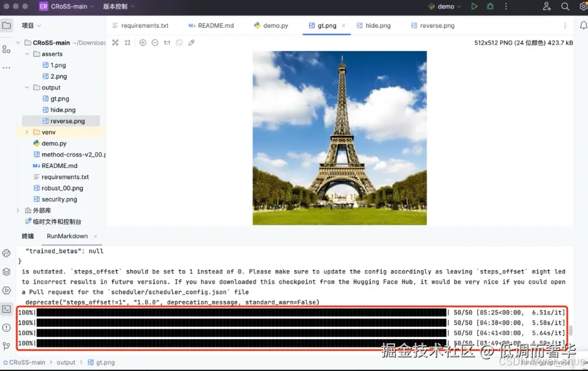Select README.md in the project tree

55,165
